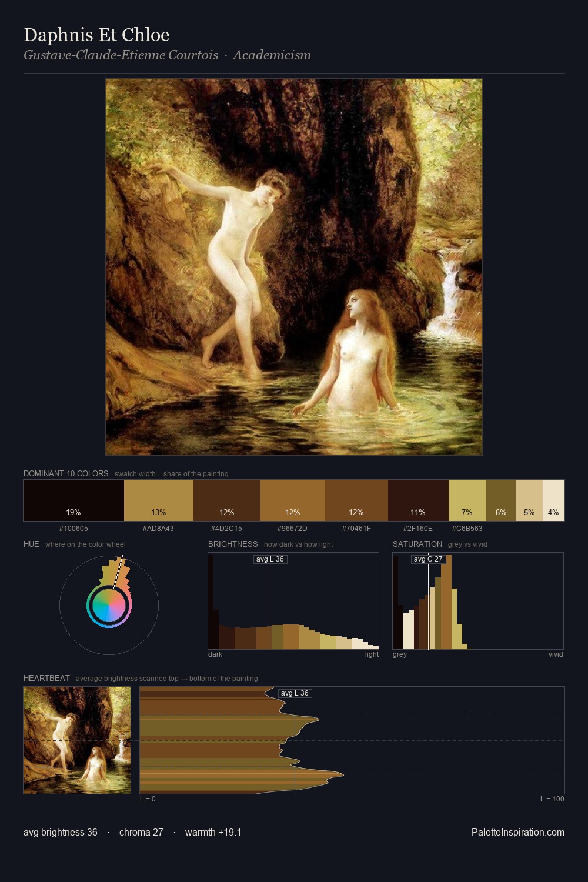
Task: Click the avg L 36 label in Brightness chart
Action: [x=270, y=559]
